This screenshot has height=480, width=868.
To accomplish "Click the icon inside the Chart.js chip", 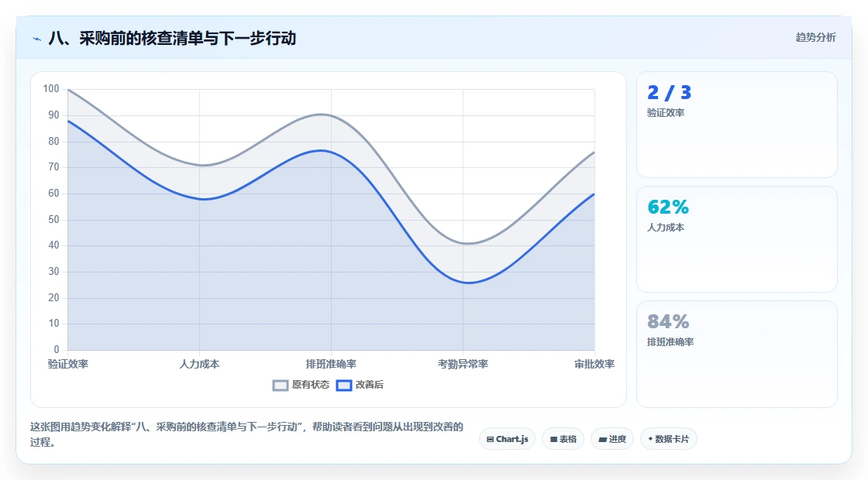I will point(490,440).
